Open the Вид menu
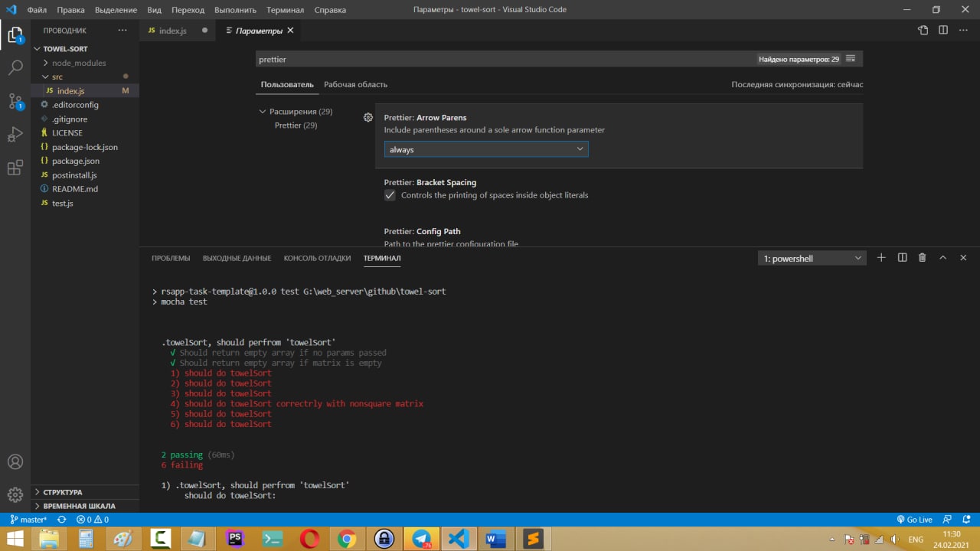This screenshot has width=980, height=551. [x=154, y=10]
